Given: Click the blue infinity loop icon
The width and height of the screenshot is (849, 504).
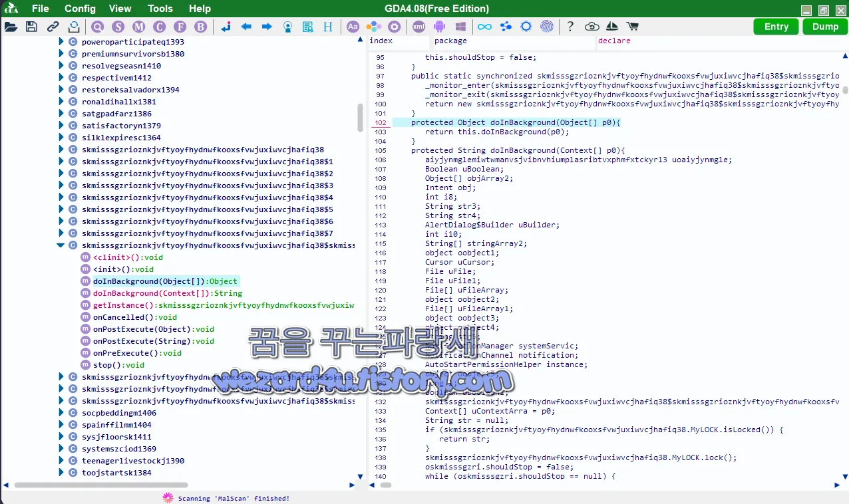Looking at the screenshot, I should tap(484, 27).
